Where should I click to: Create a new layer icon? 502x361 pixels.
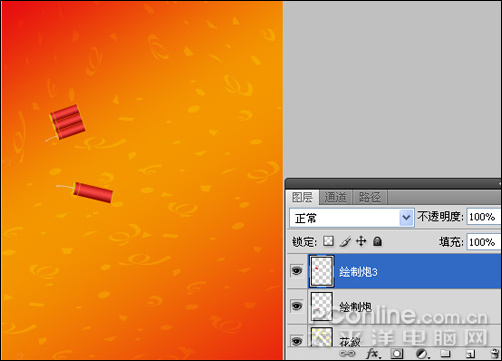[x=470, y=354]
